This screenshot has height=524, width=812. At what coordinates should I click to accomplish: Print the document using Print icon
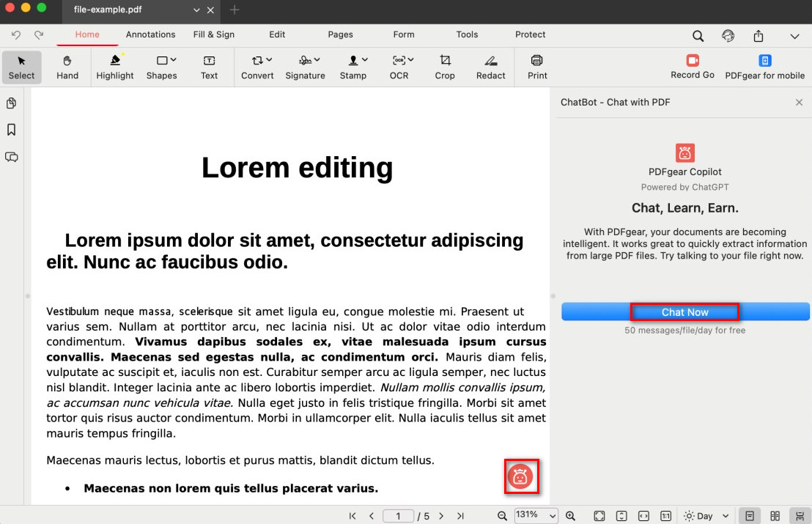tap(537, 67)
